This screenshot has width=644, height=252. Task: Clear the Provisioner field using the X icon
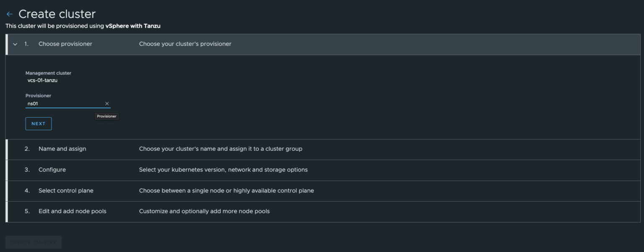tap(107, 103)
